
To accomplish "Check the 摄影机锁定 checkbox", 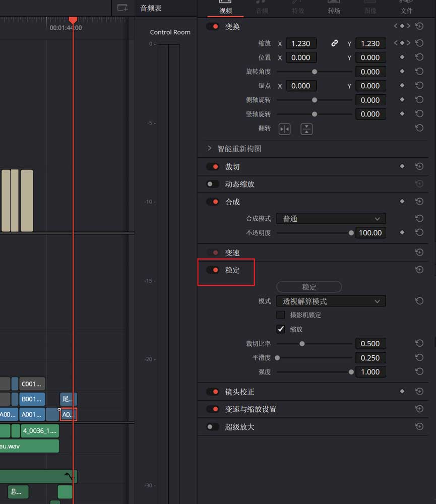I will 281,315.
